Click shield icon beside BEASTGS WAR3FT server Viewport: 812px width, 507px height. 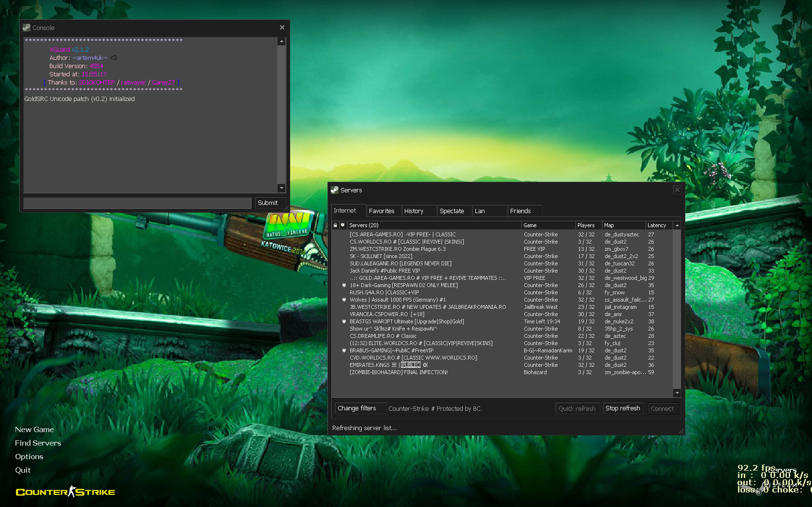(344, 321)
